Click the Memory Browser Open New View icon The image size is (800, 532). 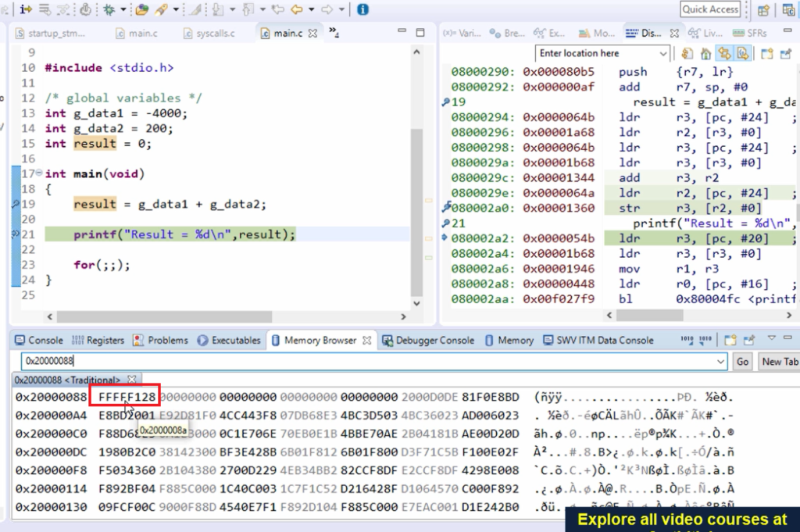pos(730,340)
